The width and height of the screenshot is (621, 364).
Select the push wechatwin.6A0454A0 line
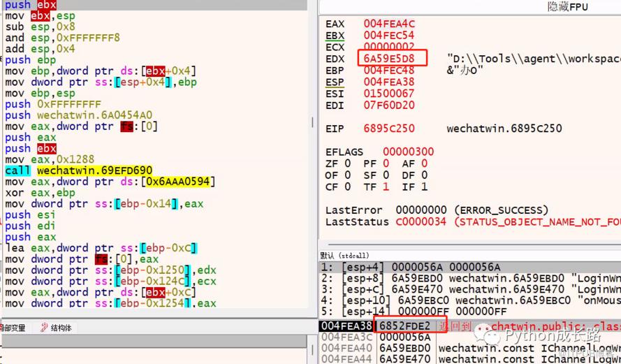[x=79, y=115]
